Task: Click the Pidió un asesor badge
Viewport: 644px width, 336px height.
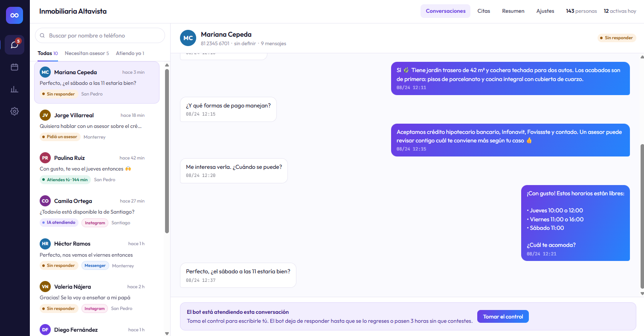Action: (60, 137)
